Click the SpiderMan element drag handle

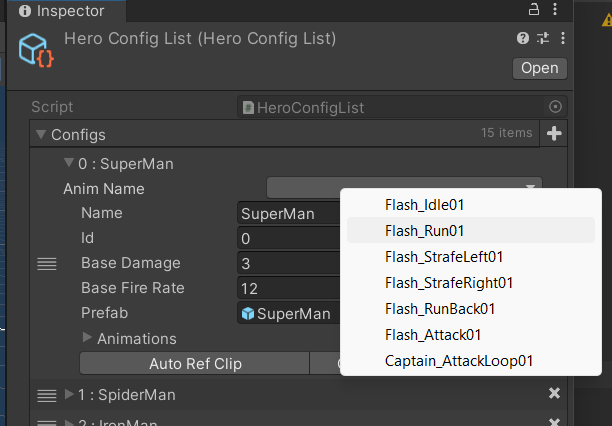click(x=47, y=396)
